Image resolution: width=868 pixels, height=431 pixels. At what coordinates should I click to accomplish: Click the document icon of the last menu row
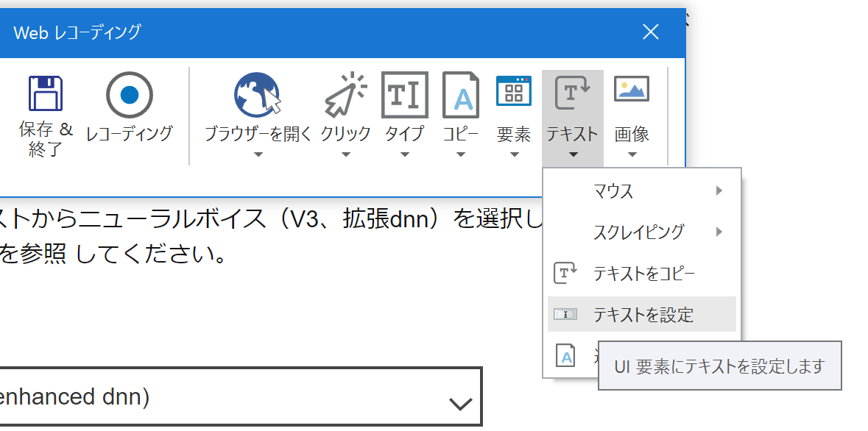(565, 355)
